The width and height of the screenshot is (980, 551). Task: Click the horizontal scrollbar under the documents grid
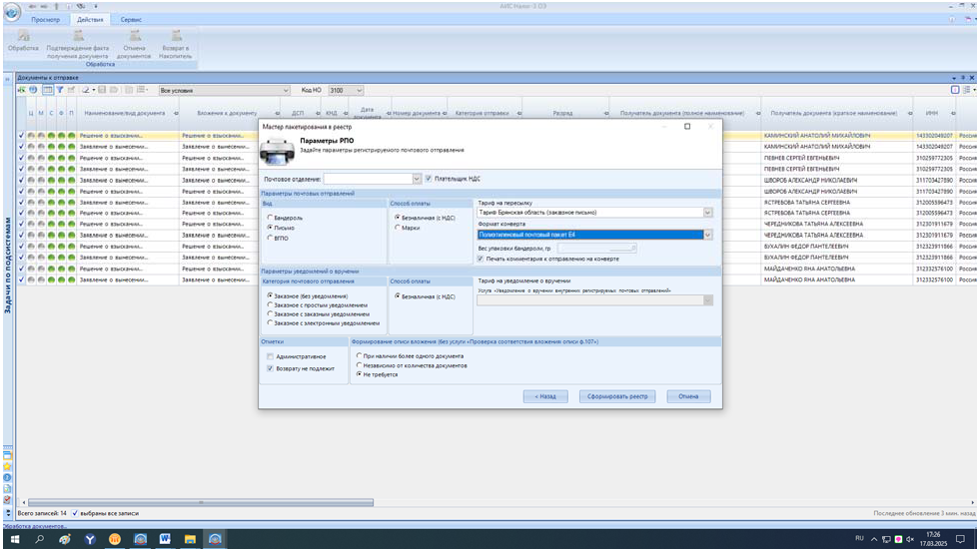[x=200, y=502]
